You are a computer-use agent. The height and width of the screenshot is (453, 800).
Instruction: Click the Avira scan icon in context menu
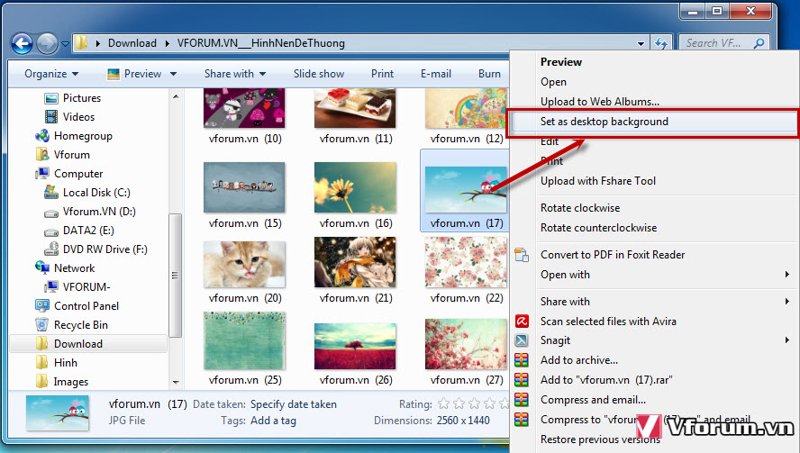[521, 321]
